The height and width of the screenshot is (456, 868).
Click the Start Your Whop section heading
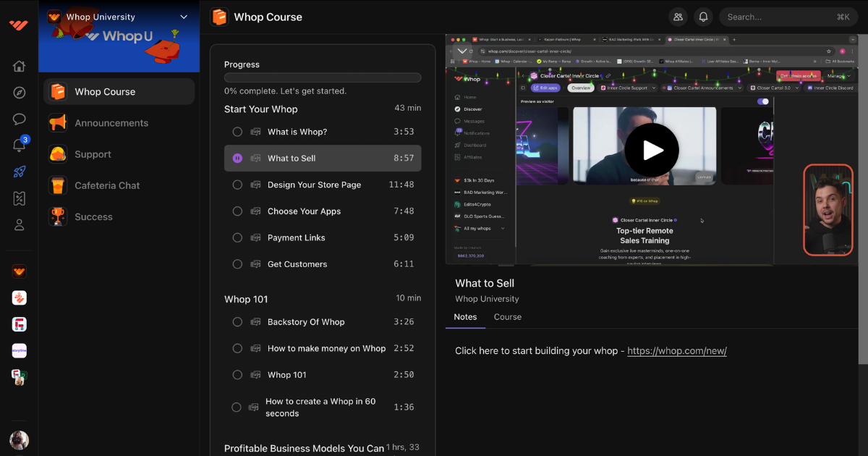(261, 109)
